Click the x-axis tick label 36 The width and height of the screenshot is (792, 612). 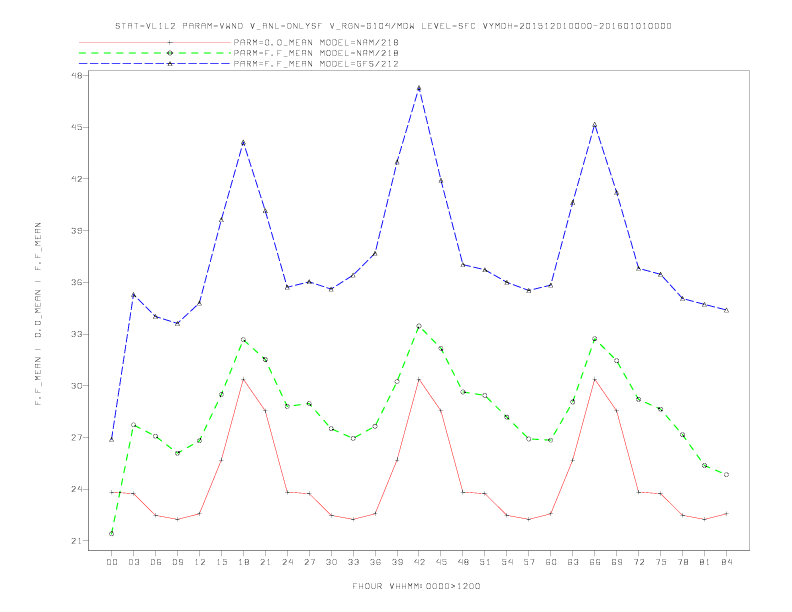click(375, 562)
